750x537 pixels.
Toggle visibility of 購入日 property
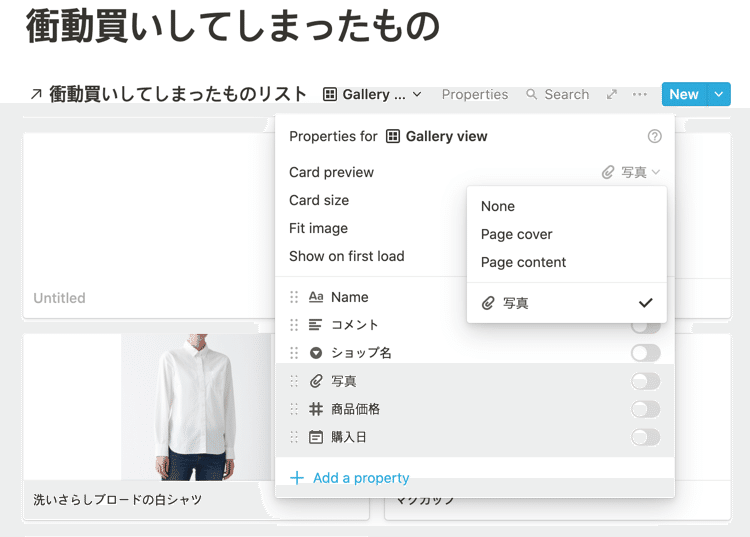(645, 437)
